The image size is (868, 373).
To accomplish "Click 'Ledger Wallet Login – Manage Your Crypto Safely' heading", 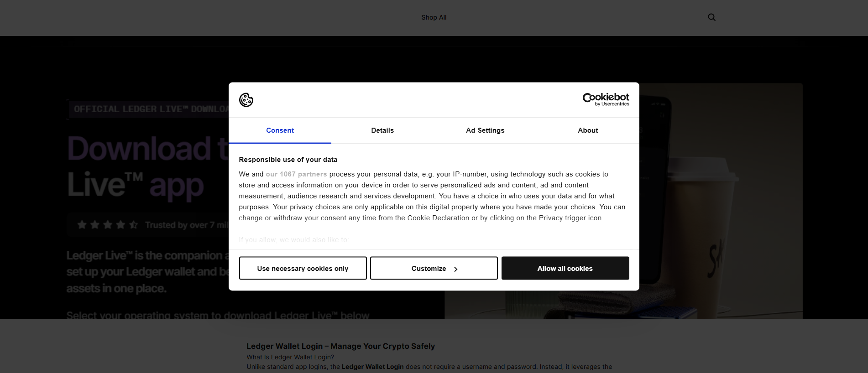I will [x=340, y=346].
